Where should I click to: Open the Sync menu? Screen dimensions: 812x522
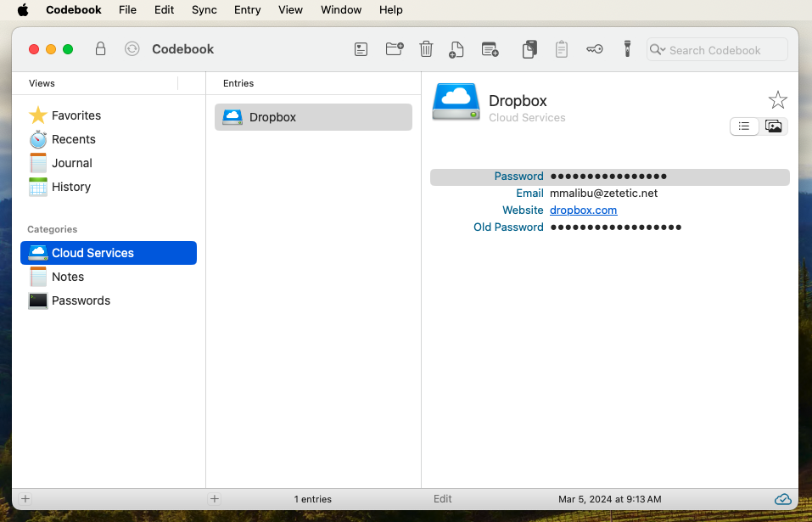point(204,10)
